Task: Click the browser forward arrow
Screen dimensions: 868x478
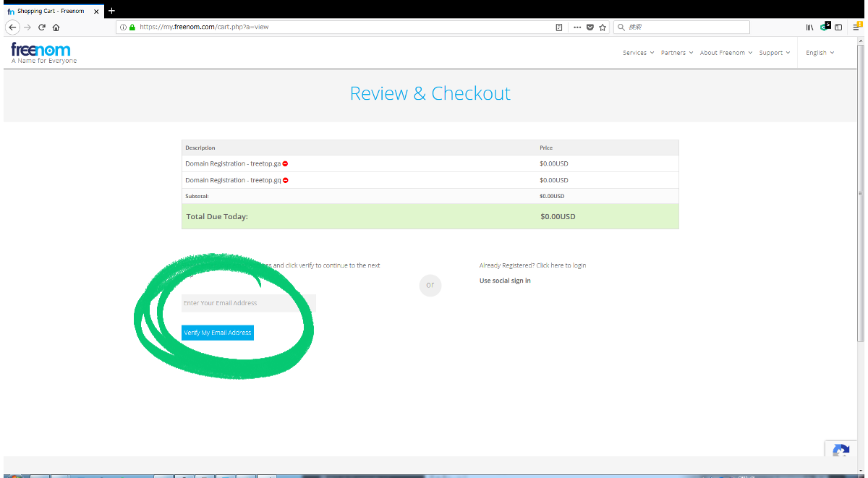Action: [27, 27]
